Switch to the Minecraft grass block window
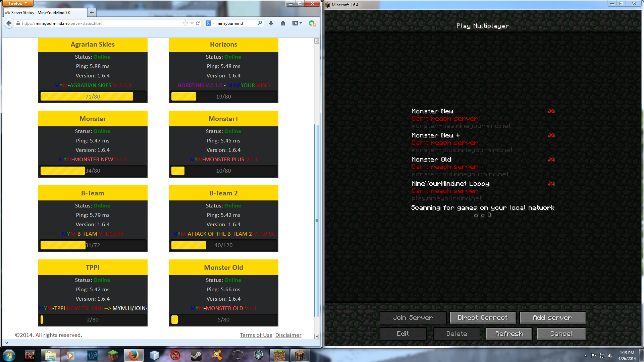Image resolution: width=644 pixels, height=362 pixels. click(x=279, y=355)
